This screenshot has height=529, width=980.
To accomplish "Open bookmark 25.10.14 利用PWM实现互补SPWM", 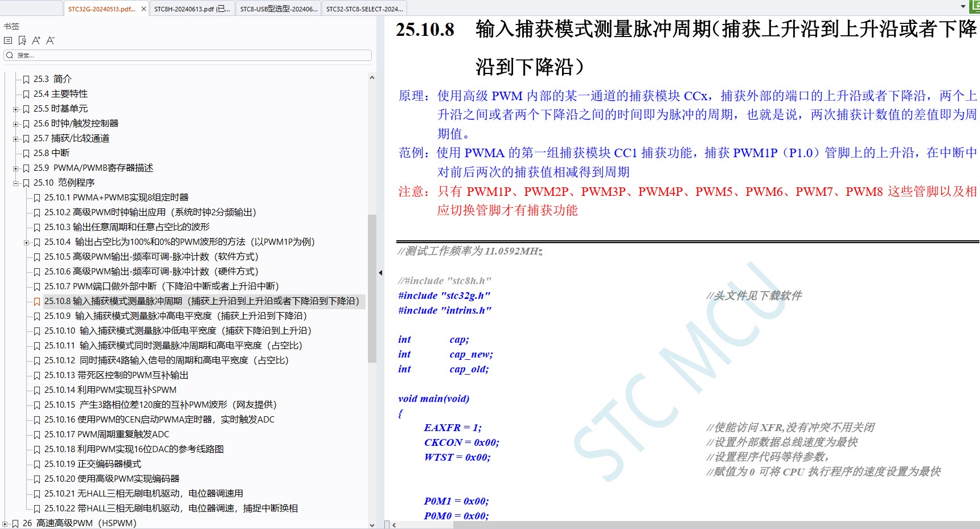I will [x=110, y=390].
